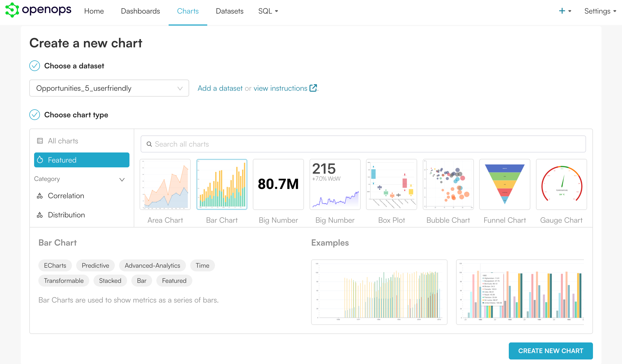The height and width of the screenshot is (364, 622).
Task: Go to the Dashboards tab
Action: click(140, 11)
